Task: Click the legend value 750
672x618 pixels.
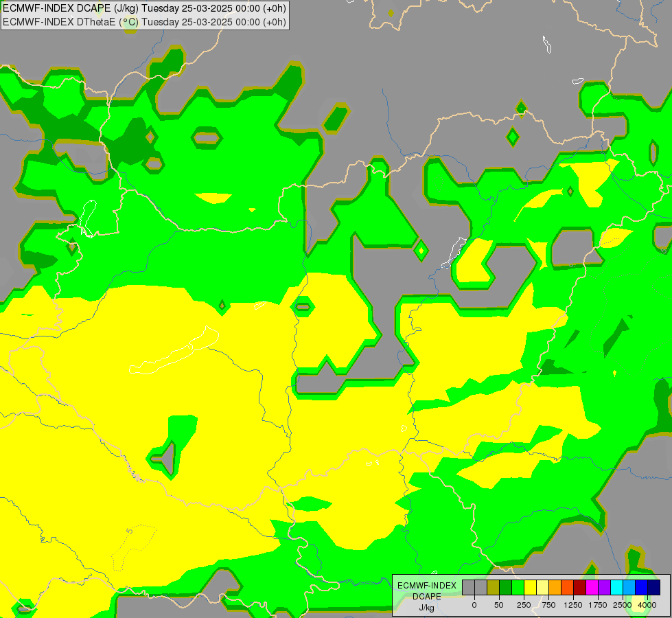Action: (x=548, y=605)
